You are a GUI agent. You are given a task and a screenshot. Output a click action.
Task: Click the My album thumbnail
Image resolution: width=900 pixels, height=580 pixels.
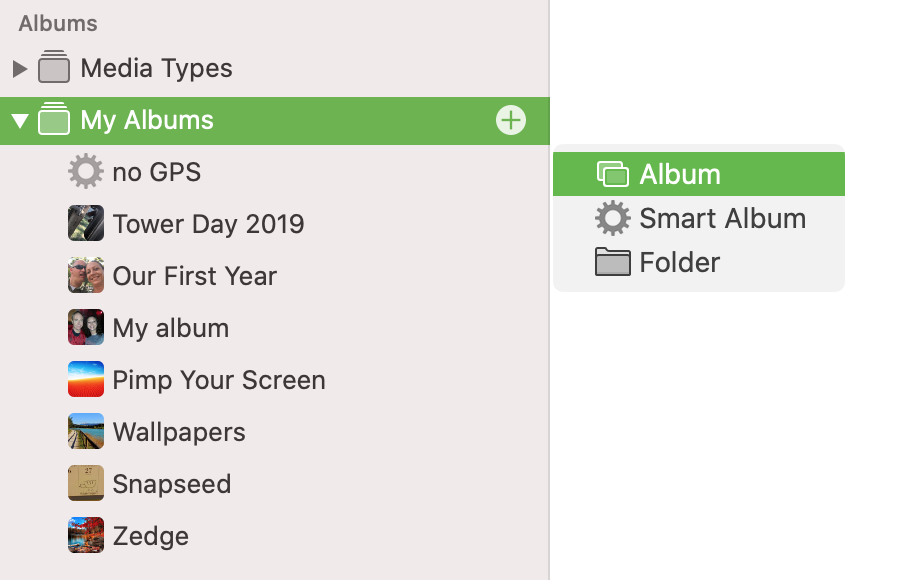(x=86, y=327)
